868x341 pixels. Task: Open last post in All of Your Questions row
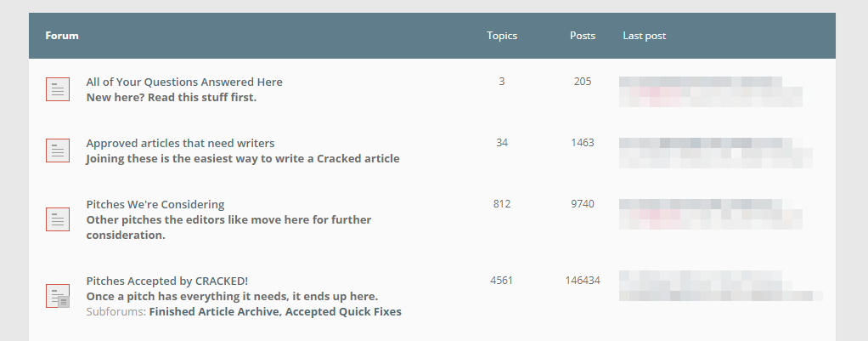coord(710,90)
